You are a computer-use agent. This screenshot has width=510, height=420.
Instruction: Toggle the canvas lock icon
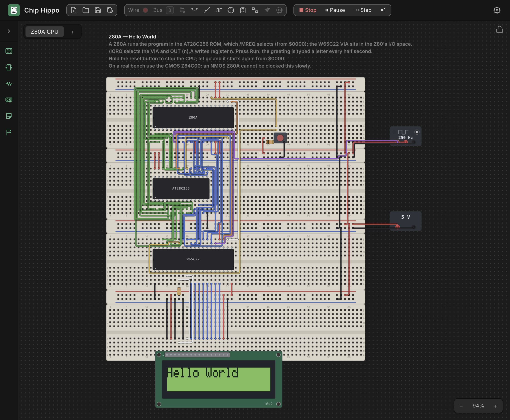500,30
